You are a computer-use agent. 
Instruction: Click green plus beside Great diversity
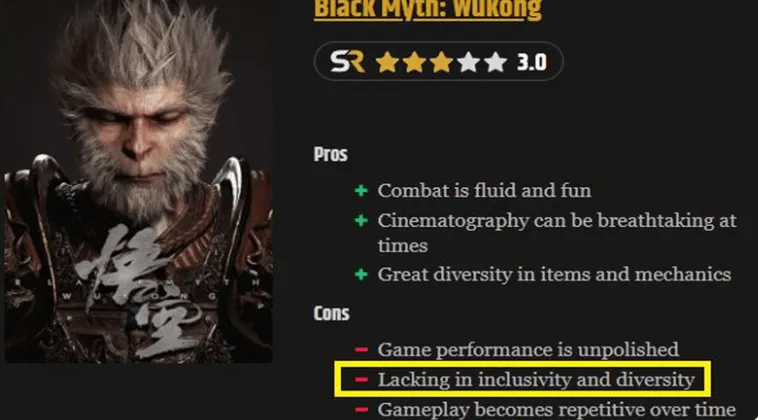[x=361, y=275]
